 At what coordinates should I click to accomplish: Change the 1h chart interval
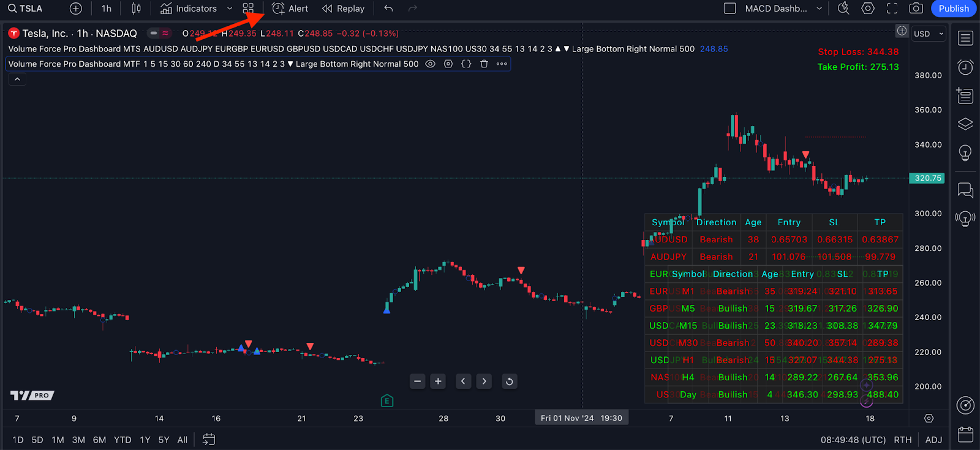pos(107,9)
